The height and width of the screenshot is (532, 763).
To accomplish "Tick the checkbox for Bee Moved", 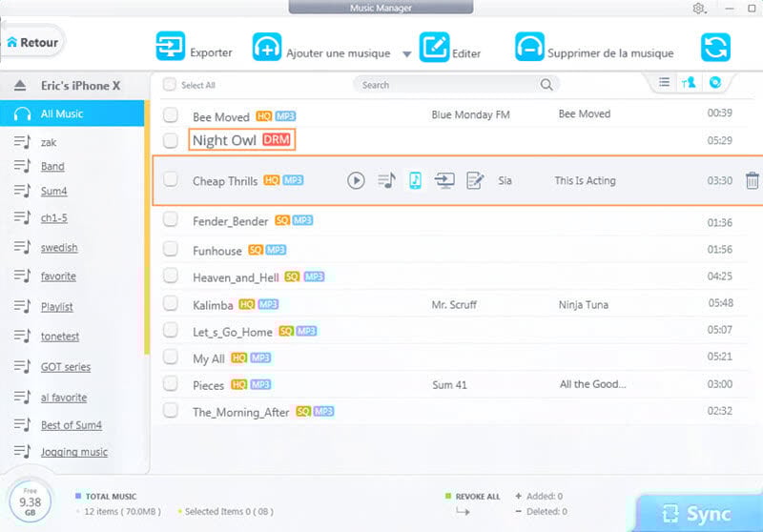I will [171, 115].
